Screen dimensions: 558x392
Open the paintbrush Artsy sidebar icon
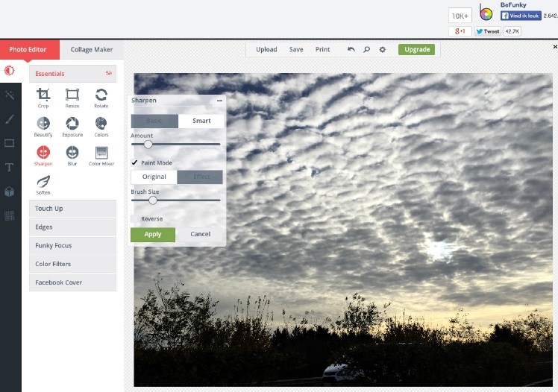click(x=10, y=119)
